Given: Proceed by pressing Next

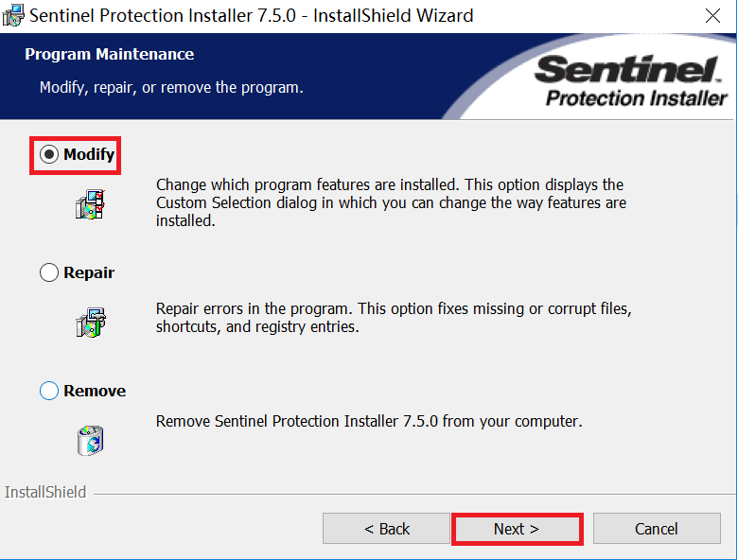Looking at the screenshot, I should pos(517,529).
